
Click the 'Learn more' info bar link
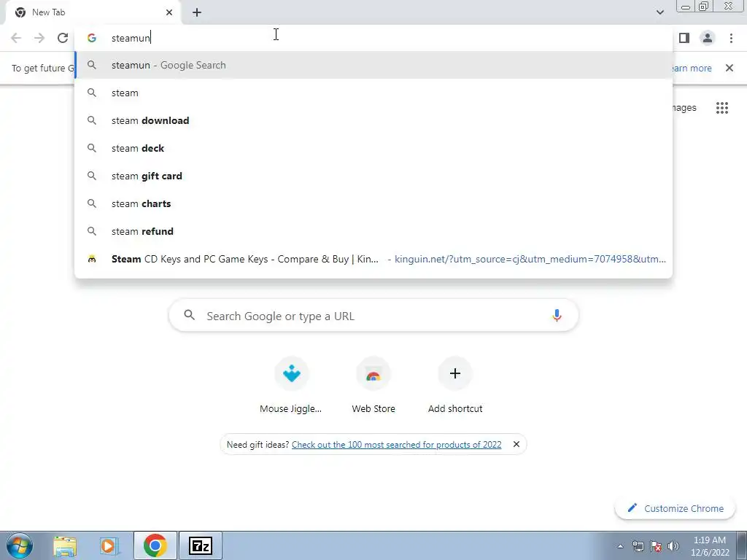pos(692,68)
